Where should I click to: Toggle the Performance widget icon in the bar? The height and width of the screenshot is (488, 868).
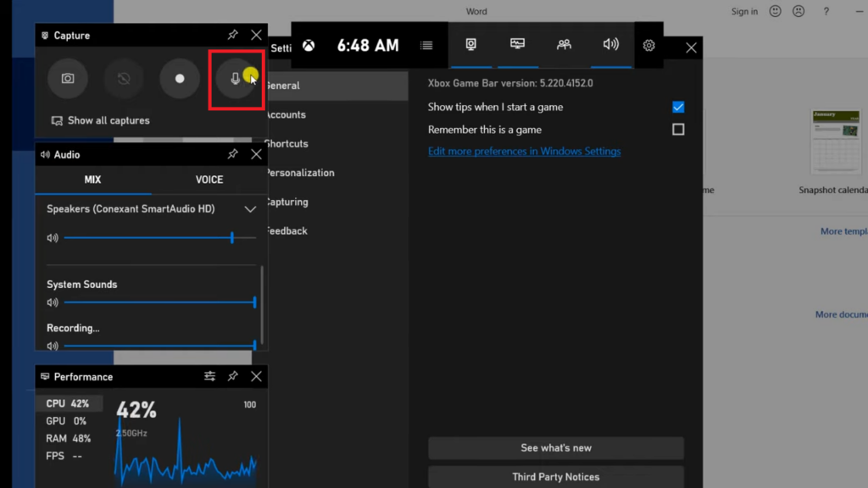pyautogui.click(x=518, y=44)
